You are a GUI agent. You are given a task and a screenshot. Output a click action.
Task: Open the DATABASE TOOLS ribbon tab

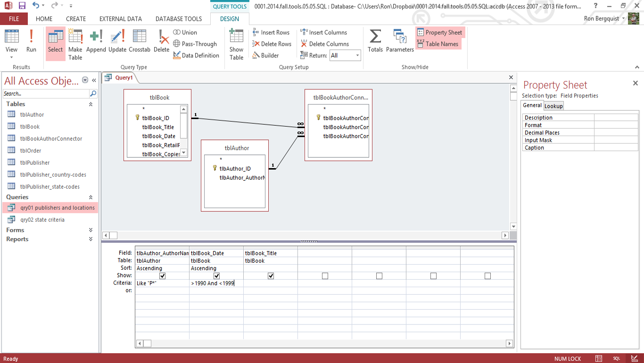[178, 19]
